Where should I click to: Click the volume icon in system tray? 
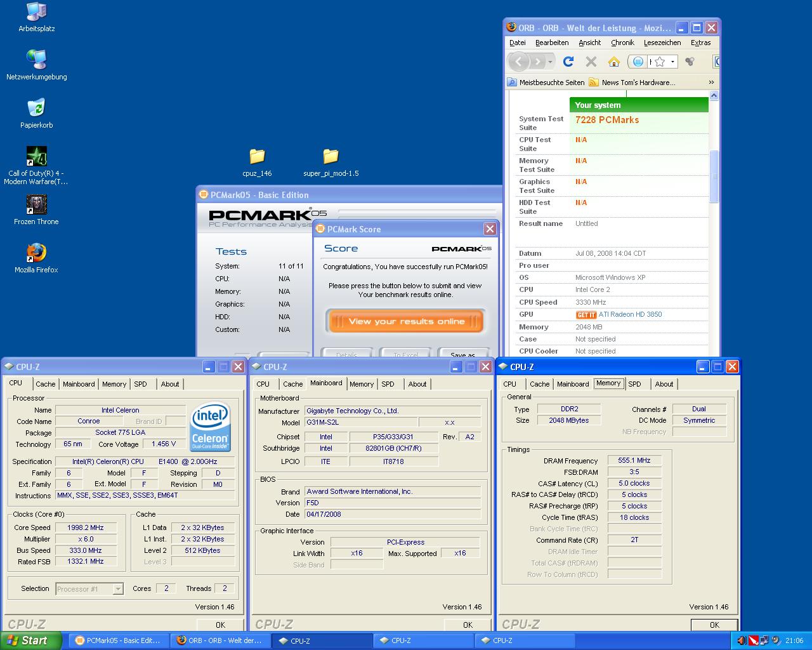click(742, 640)
